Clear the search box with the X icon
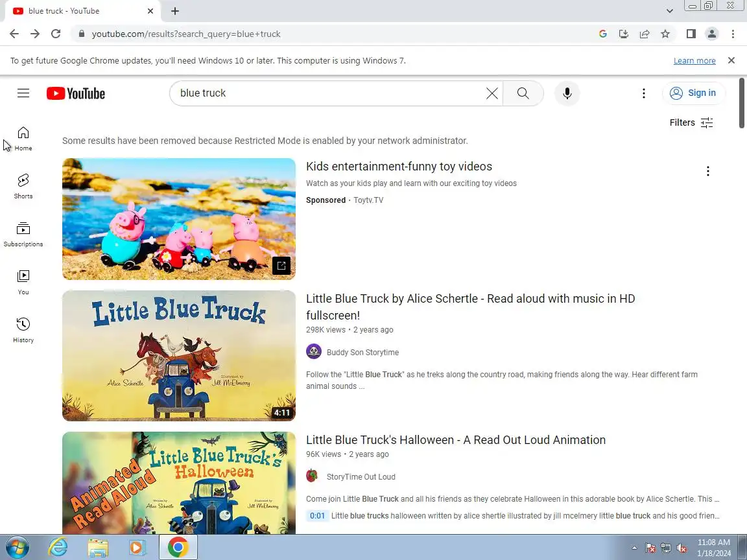 (492, 93)
